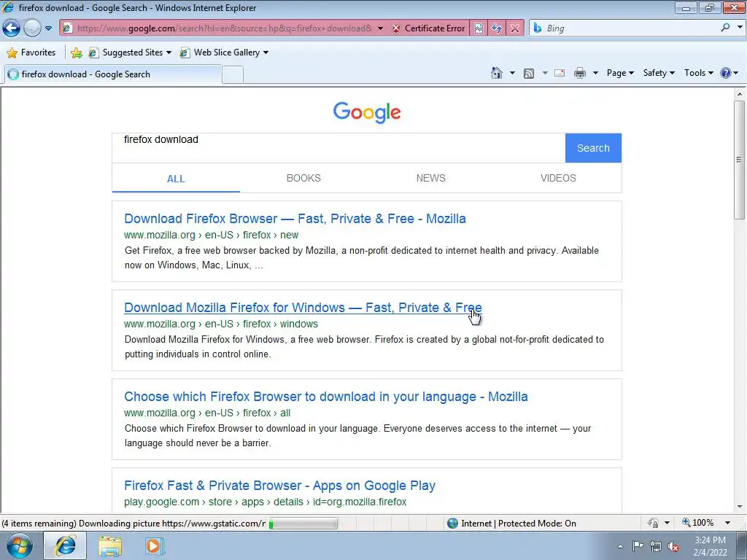Expand the zoom level dropdown arrow
Screen dimensions: 747x560
click(x=727, y=523)
